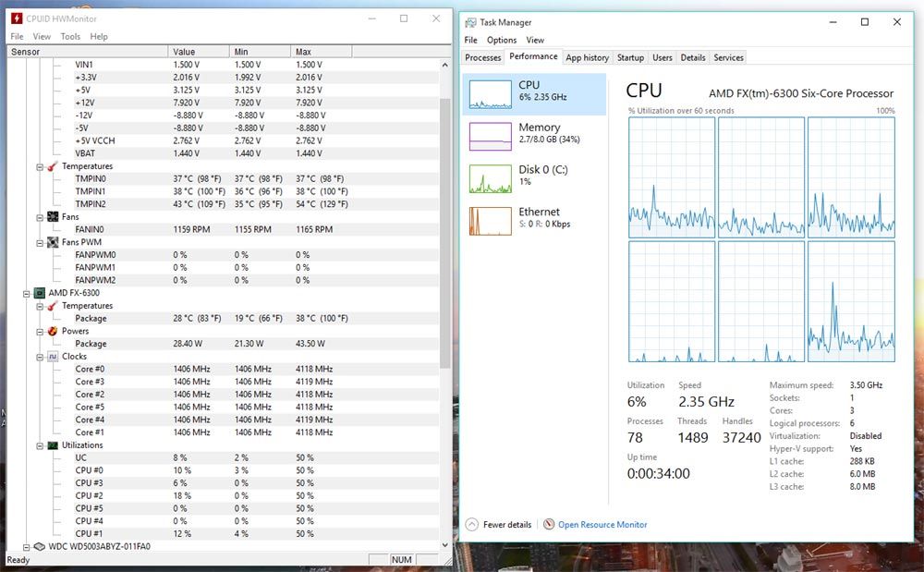Click HWMonitor scrollbar up arrow

(445, 65)
